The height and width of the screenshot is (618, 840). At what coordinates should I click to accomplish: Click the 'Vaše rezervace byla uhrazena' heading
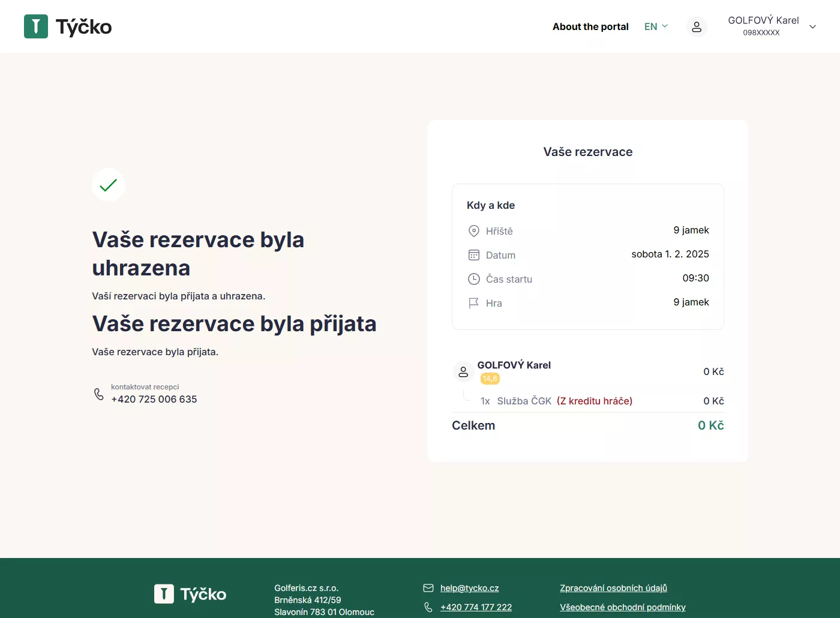click(198, 254)
